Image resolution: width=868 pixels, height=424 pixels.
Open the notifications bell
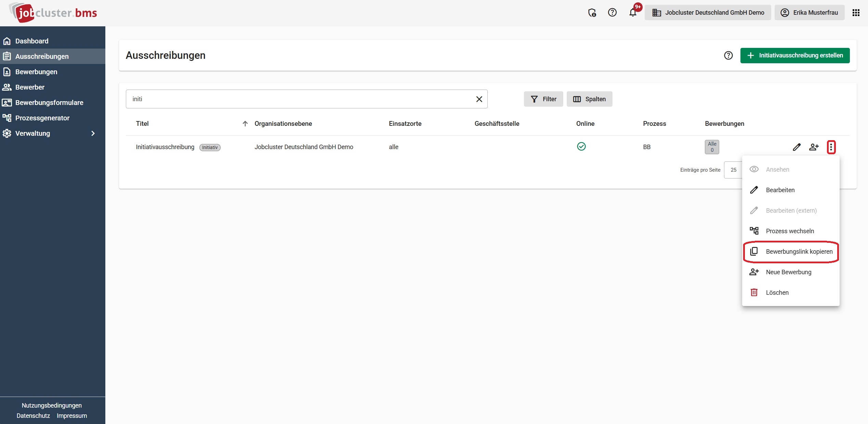(633, 13)
